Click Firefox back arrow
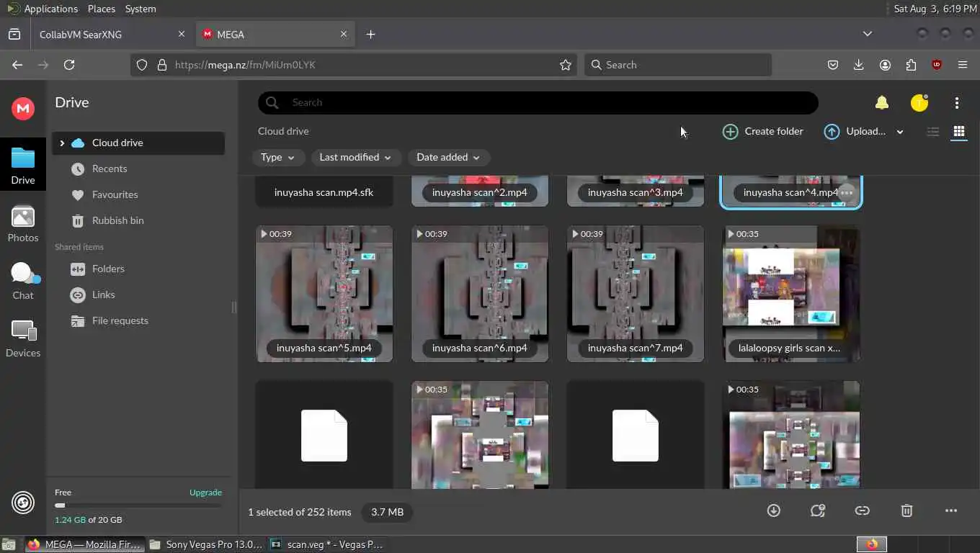The height and width of the screenshot is (553, 980). tap(17, 65)
